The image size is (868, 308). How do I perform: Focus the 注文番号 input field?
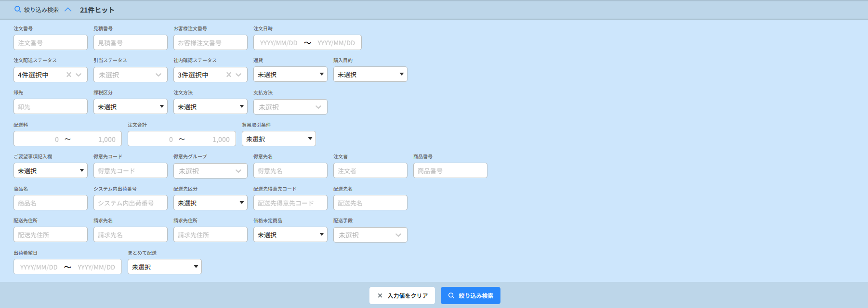(51, 43)
